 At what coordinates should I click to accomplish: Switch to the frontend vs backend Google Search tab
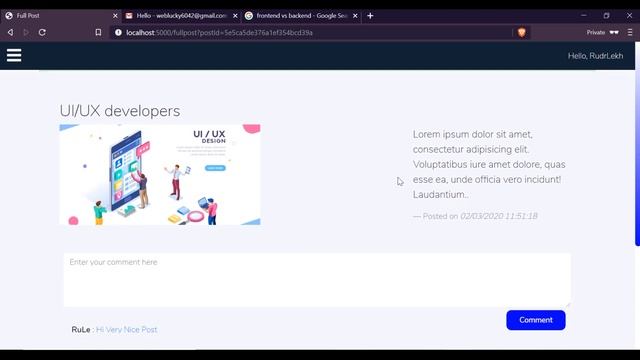point(301,16)
